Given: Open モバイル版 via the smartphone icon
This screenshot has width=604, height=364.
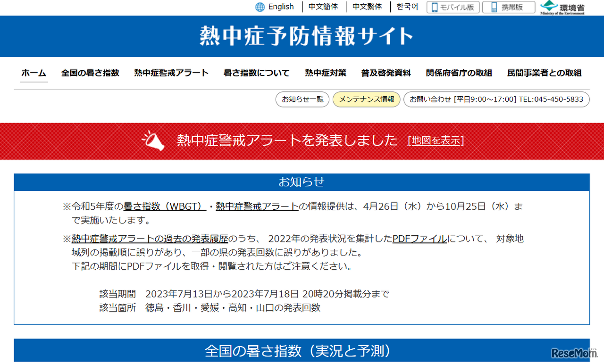Looking at the screenshot, I should pos(434,7).
